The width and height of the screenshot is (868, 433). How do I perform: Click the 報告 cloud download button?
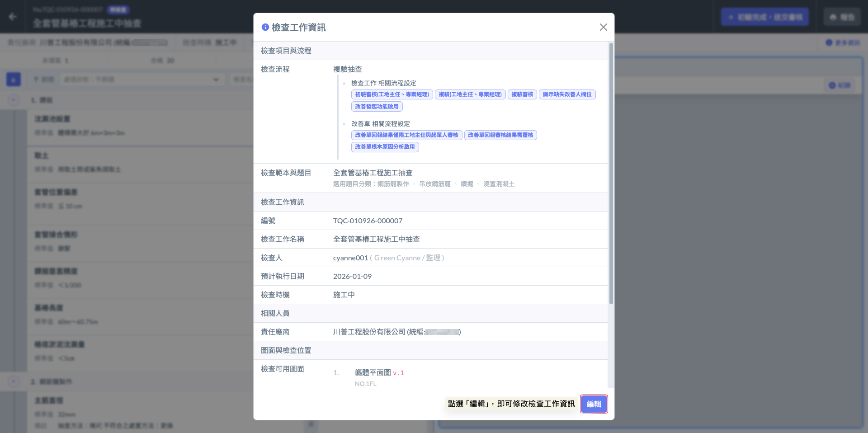click(842, 17)
